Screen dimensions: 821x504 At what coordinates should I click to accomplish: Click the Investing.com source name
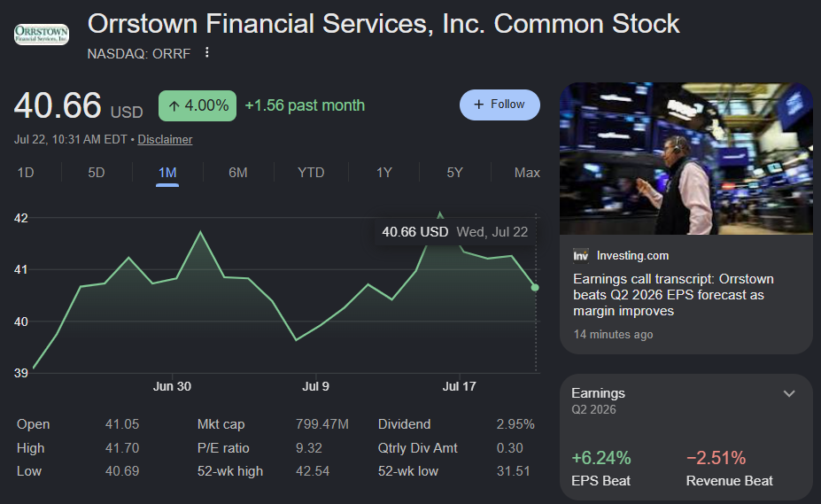coord(632,256)
